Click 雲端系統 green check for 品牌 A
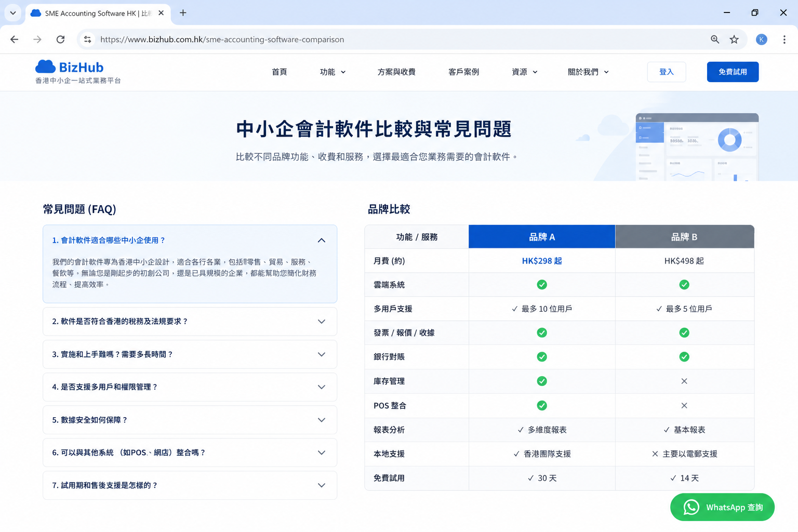 (x=542, y=285)
